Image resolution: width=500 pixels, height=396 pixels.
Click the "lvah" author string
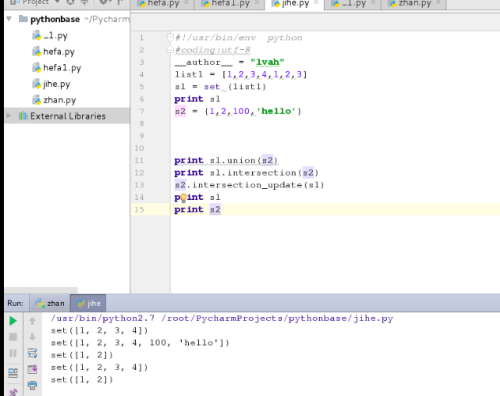tap(267, 62)
